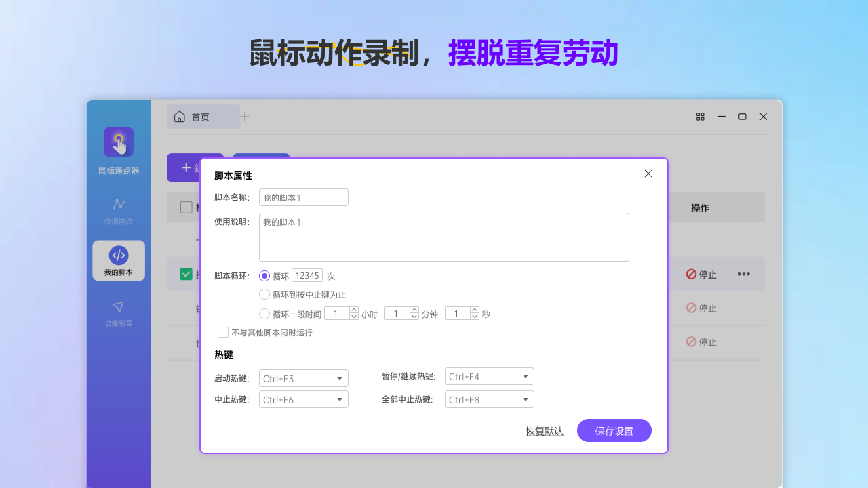868x488 pixels.
Task: Click the home icon on the 首页 tab
Action: (180, 116)
